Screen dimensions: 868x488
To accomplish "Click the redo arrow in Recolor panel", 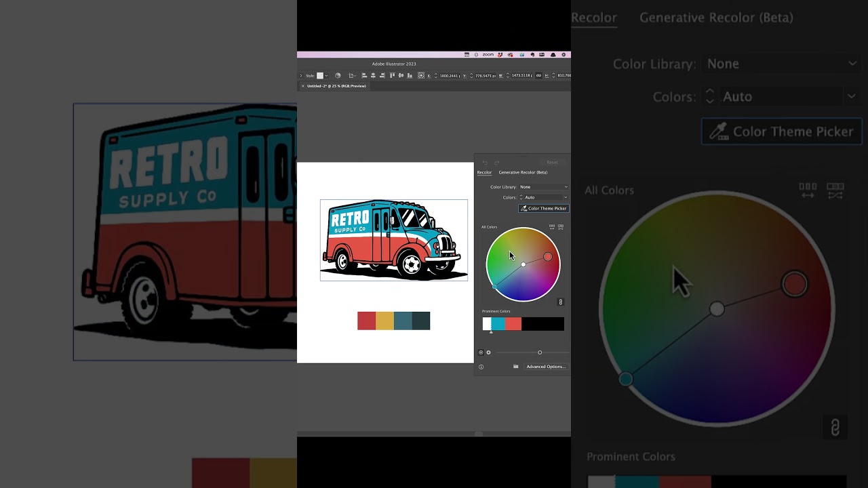I will [x=496, y=163].
